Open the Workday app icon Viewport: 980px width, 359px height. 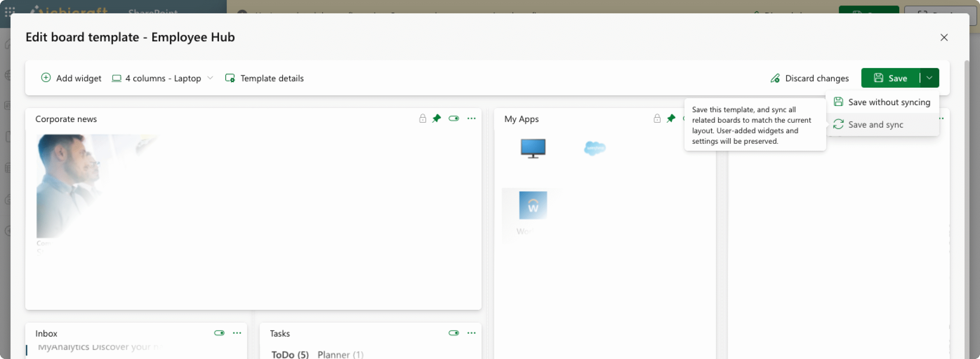tap(533, 206)
